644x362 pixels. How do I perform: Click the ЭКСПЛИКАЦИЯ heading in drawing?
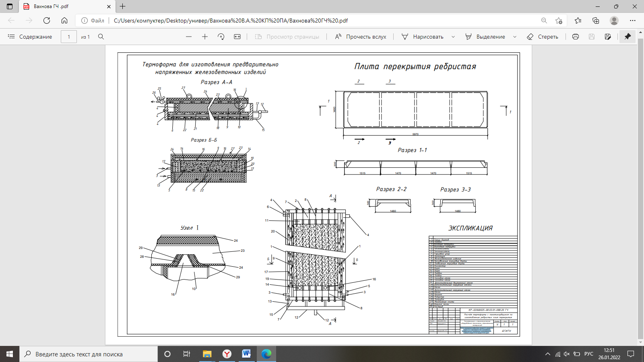coord(471,228)
